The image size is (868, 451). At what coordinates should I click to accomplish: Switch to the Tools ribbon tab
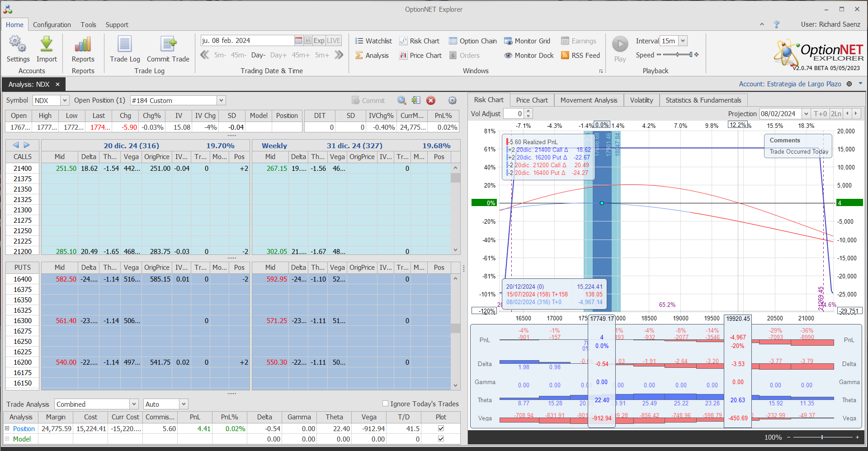click(89, 25)
